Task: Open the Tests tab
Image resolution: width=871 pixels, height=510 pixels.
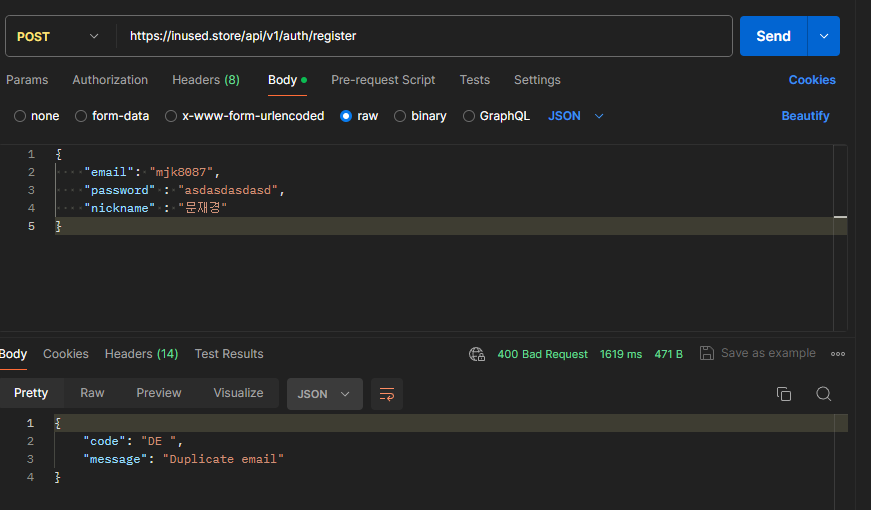Action: (x=474, y=80)
